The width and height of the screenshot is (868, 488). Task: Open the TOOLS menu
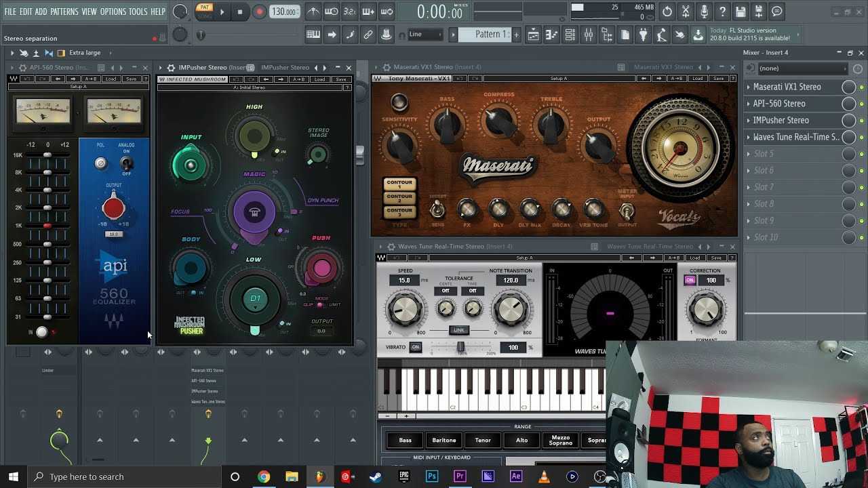click(x=138, y=12)
